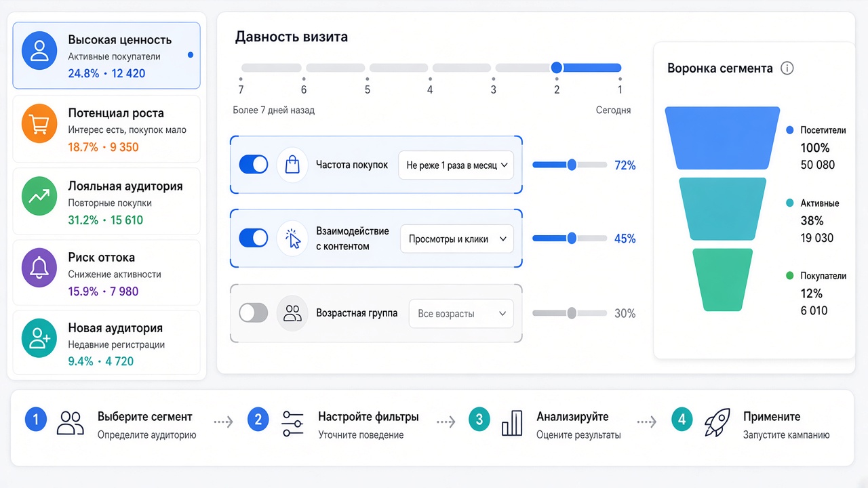Click the cursor icon beside Взаимодействие с контентом
The image size is (868, 488).
(292, 238)
